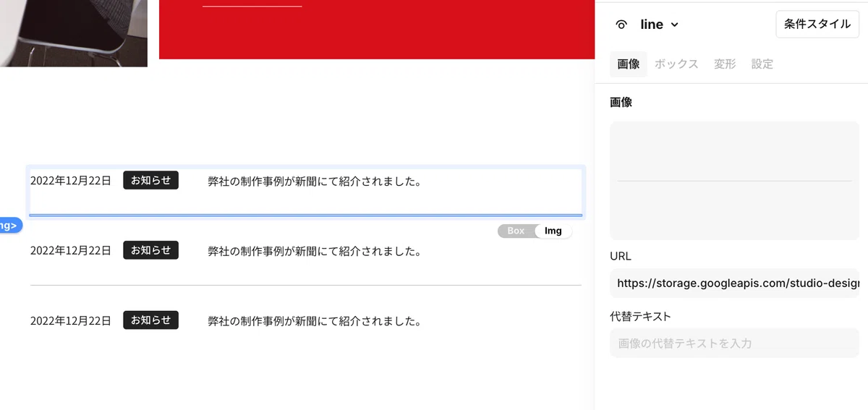
Task: Click the first row's お知らせ badge
Action: coord(150,180)
